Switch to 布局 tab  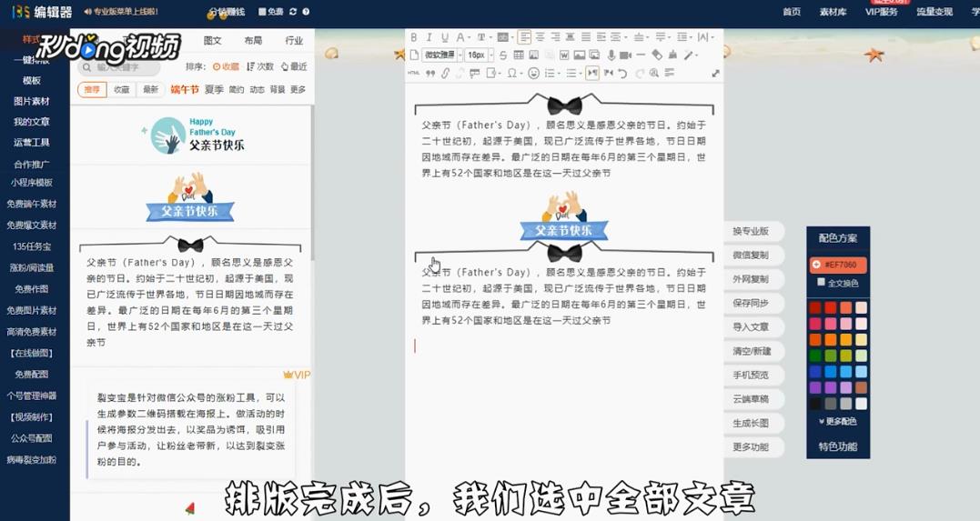pos(253,41)
